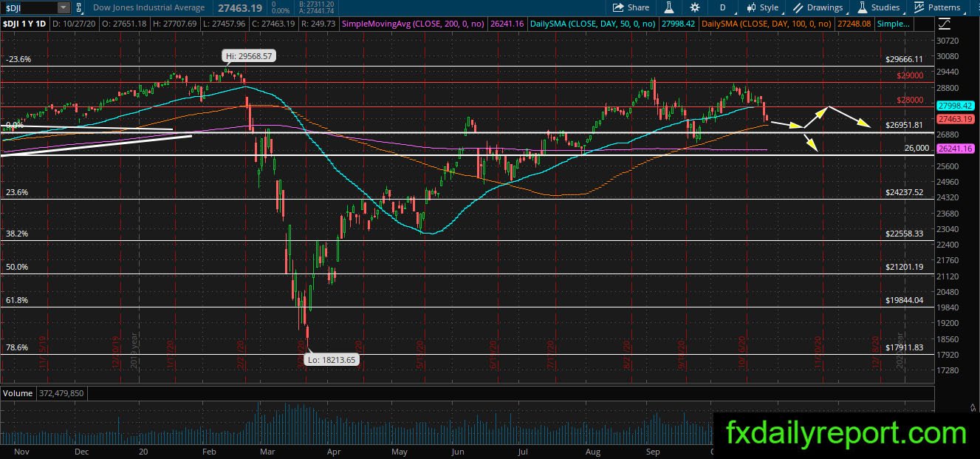Open the Patterns menu
The image size is (980, 459).
pos(937,7)
